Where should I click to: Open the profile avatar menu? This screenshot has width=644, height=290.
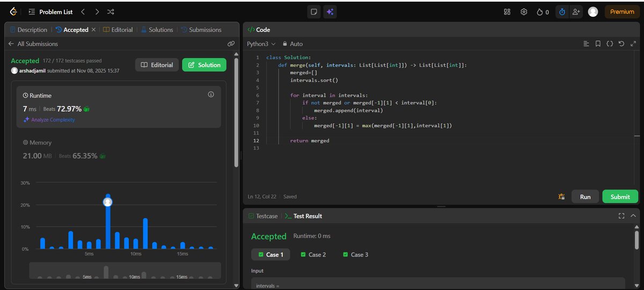click(593, 12)
